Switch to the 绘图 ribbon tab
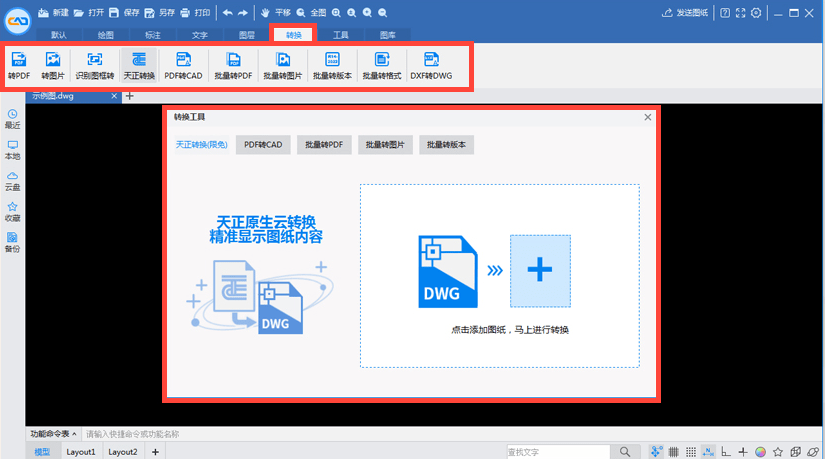This screenshot has height=459, width=825. click(105, 35)
